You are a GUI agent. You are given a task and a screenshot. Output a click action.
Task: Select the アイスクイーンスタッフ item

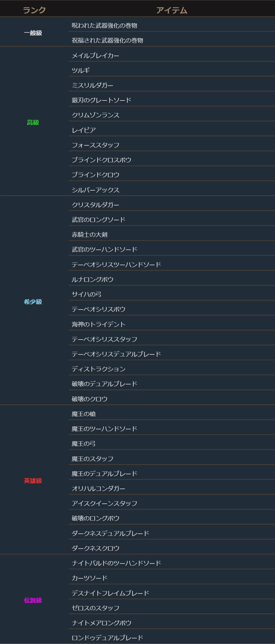[x=104, y=503]
